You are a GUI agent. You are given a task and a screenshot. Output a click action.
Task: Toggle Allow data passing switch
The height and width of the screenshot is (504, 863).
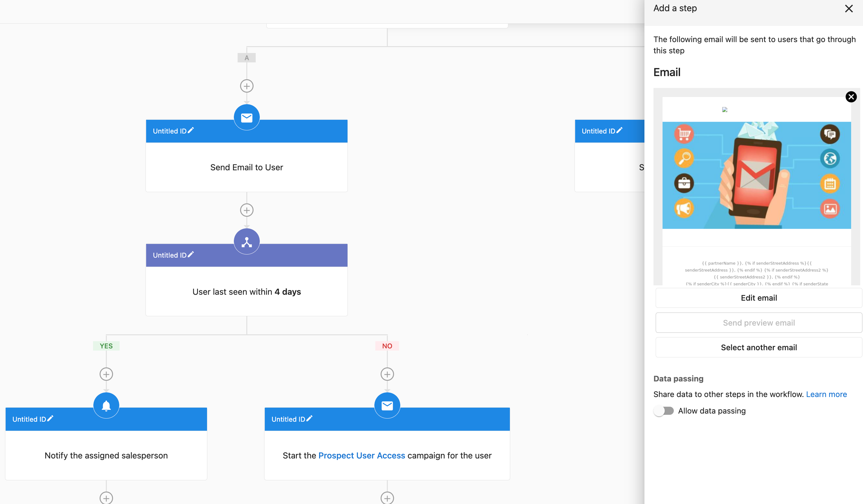[x=663, y=410]
